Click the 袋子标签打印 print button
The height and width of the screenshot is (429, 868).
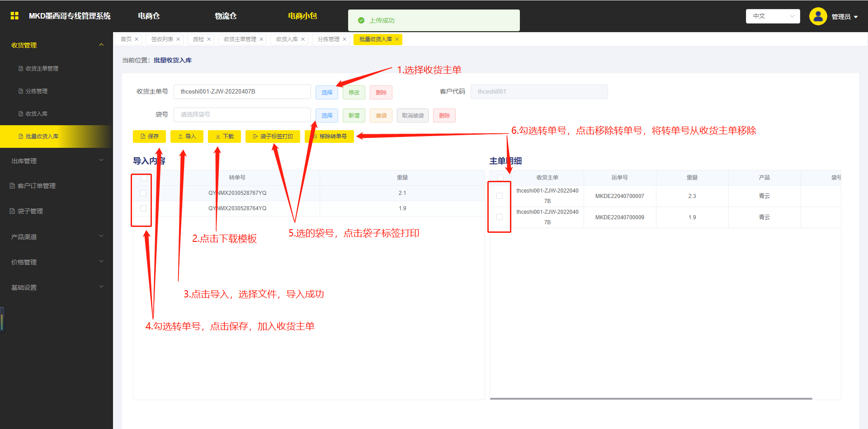point(273,137)
